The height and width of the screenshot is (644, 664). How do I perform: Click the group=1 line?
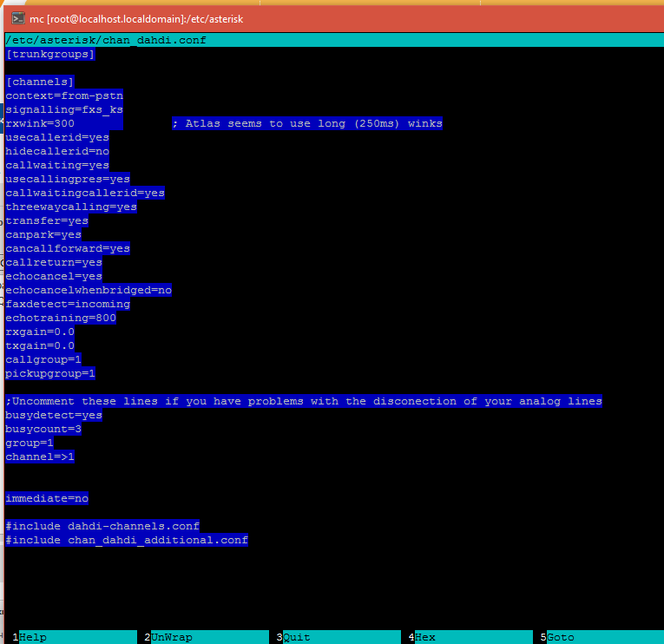click(30, 444)
